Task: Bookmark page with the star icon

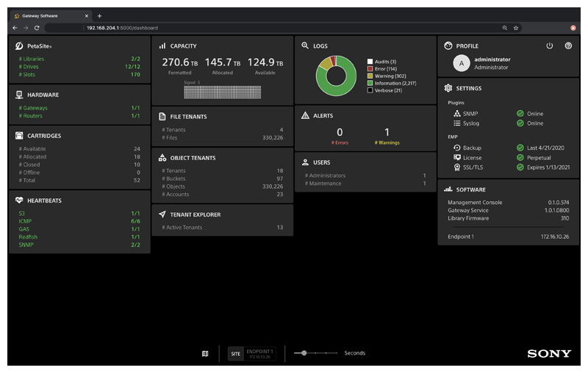Action: point(516,28)
